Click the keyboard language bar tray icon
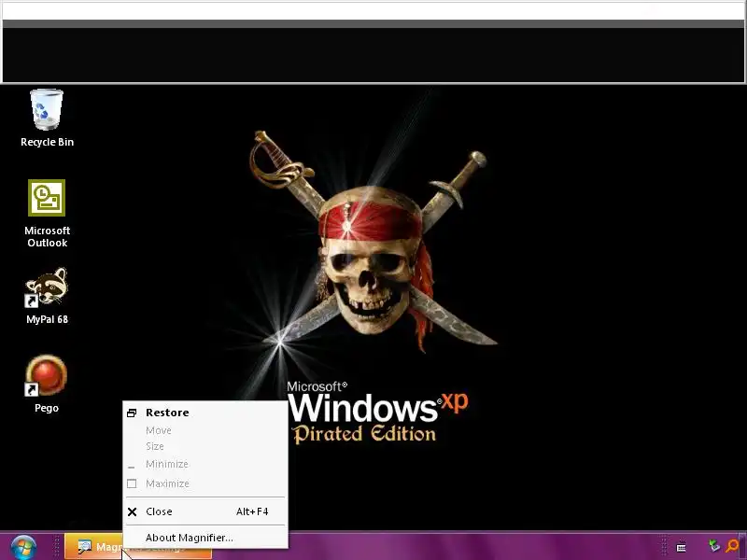This screenshot has height=560, width=747. 682,548
